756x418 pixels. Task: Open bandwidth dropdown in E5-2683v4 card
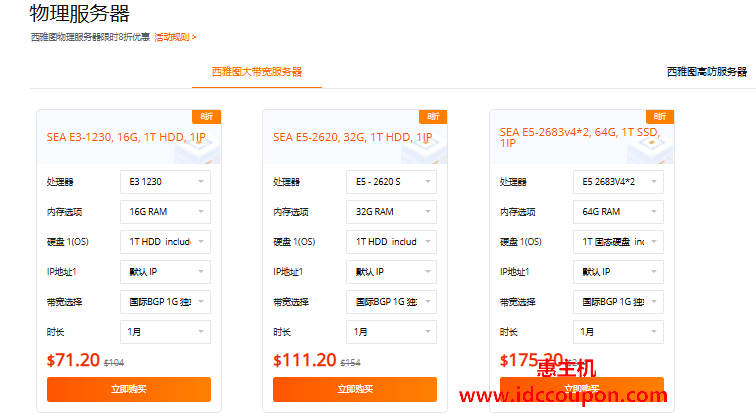click(x=618, y=302)
